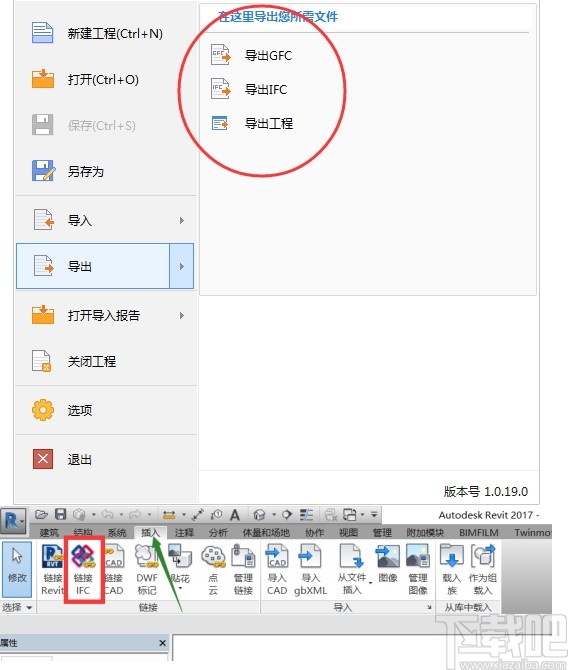Click the red X exit icon
The height and width of the screenshot is (670, 570).
[x=43, y=459]
